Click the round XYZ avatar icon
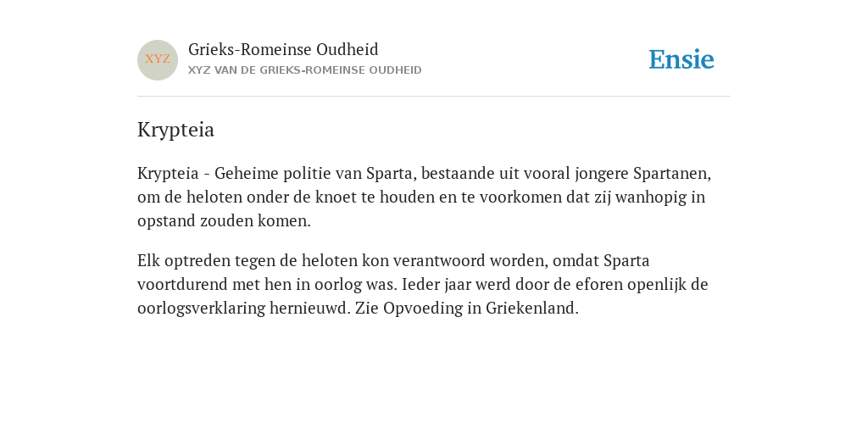The width and height of the screenshot is (868, 434). [x=158, y=60]
